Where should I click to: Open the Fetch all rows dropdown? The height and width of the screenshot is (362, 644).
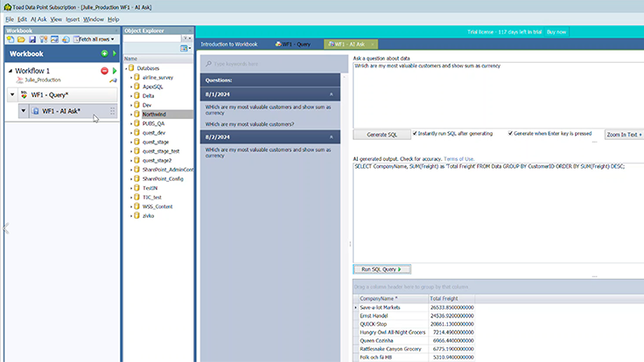[x=94, y=39]
